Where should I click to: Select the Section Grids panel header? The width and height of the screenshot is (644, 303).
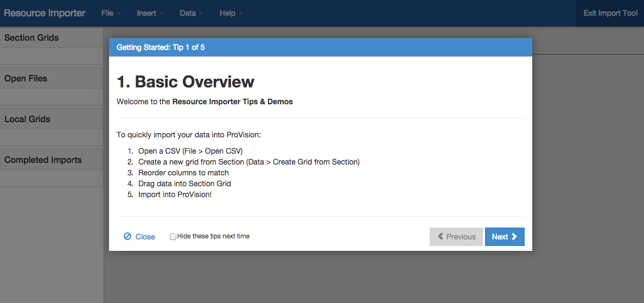[x=31, y=38]
